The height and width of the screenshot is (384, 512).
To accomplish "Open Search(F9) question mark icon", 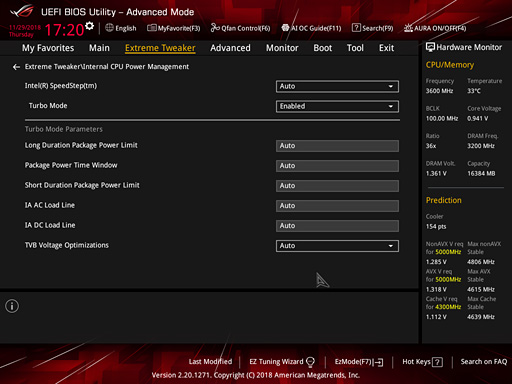I will pos(356,28).
